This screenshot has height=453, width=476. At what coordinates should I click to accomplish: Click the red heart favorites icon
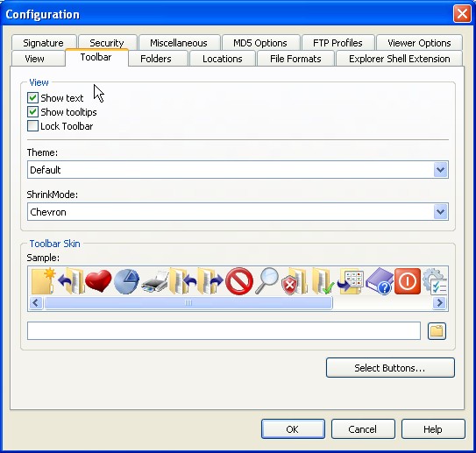98,281
